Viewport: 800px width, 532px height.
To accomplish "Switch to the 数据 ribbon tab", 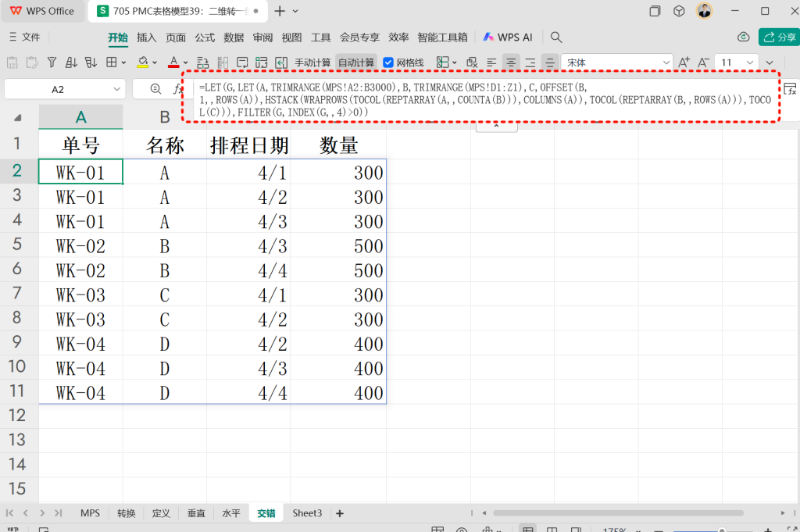I will (234, 37).
